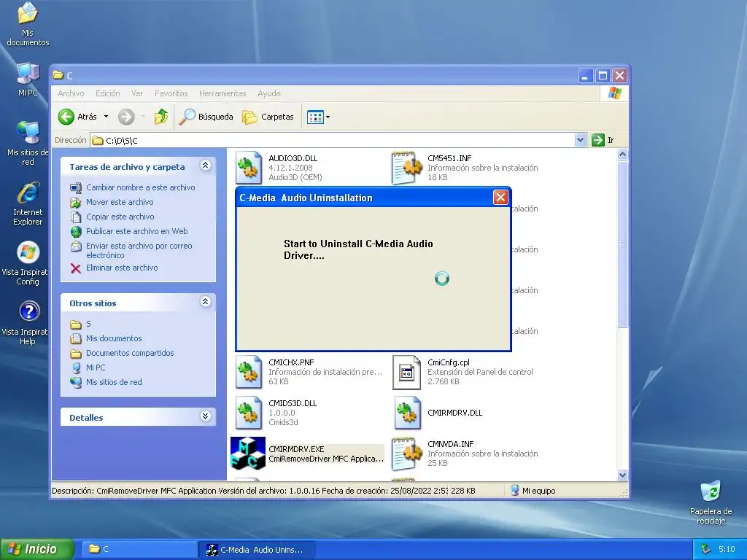Viewport: 747px width, 560px height.
Task: Select the CMIRMDRV.DLL file icon
Action: pos(407,413)
